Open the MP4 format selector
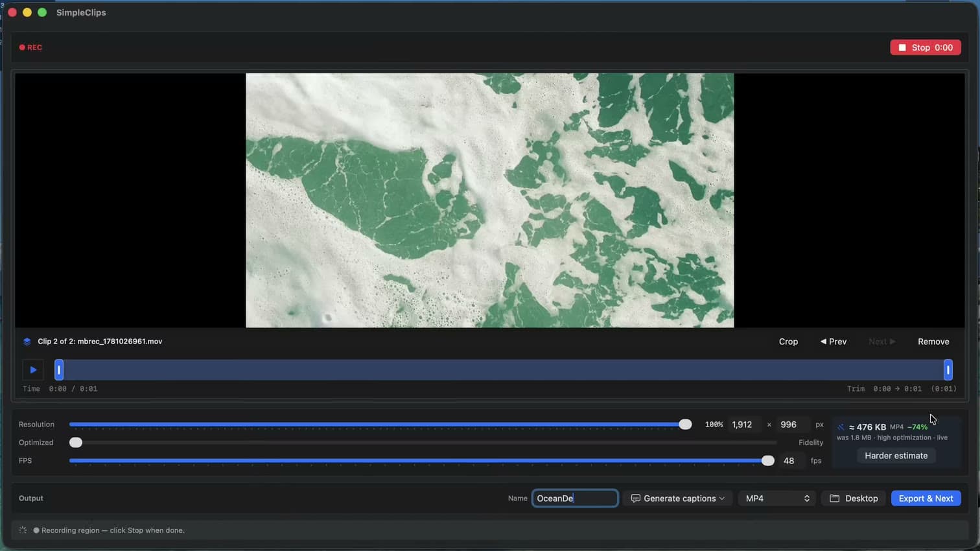 [x=777, y=498]
